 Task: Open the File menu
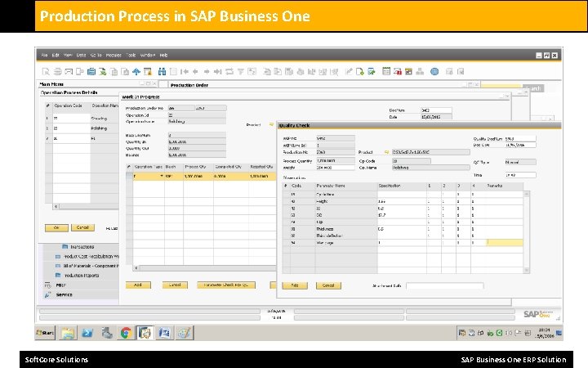(44, 56)
